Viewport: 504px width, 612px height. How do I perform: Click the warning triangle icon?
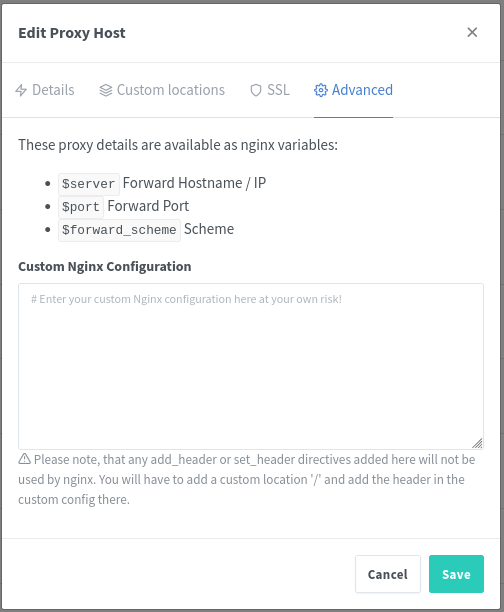pos(25,459)
